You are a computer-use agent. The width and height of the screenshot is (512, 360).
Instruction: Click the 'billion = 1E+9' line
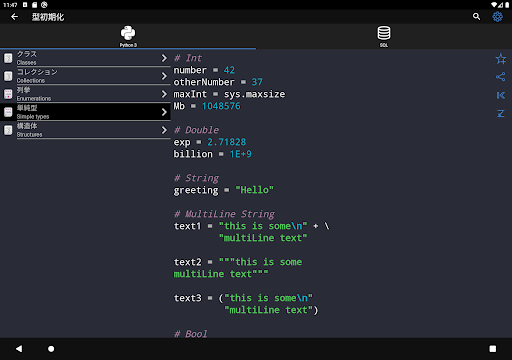click(x=212, y=154)
